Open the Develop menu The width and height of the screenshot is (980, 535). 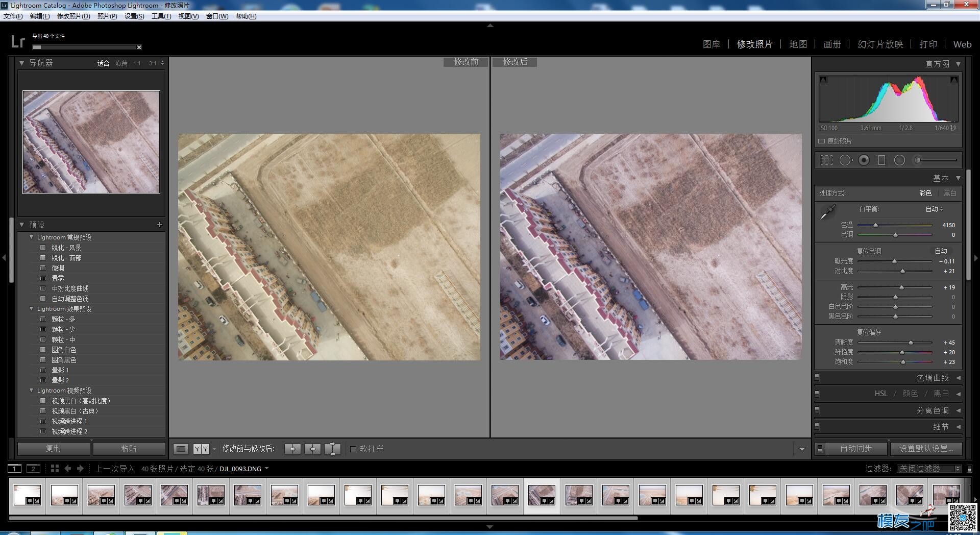[x=73, y=16]
